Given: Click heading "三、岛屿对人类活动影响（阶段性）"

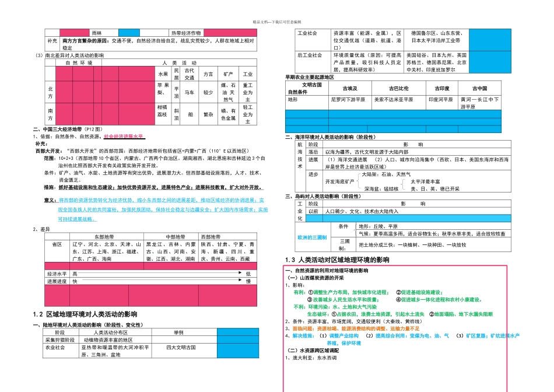Looking at the screenshot, I should (x=323, y=196).
